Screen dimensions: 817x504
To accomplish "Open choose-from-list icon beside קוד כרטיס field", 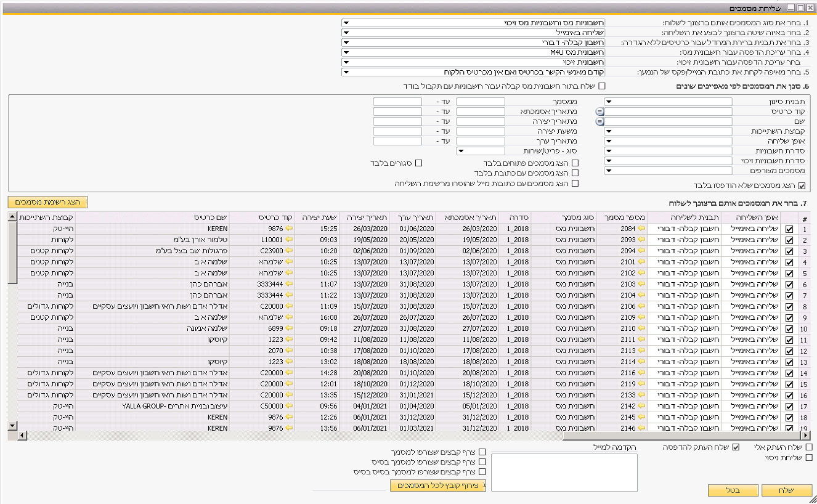I will tap(600, 112).
